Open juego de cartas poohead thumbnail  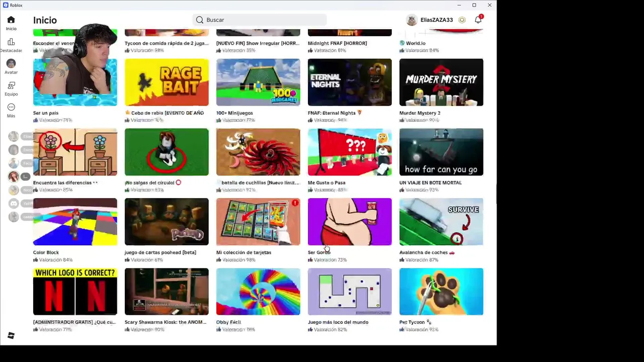167,222
